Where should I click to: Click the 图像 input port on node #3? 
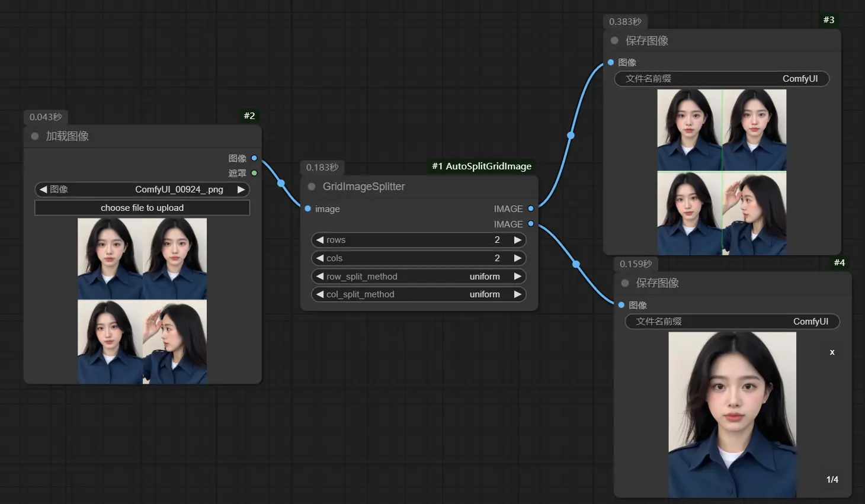[x=610, y=62]
